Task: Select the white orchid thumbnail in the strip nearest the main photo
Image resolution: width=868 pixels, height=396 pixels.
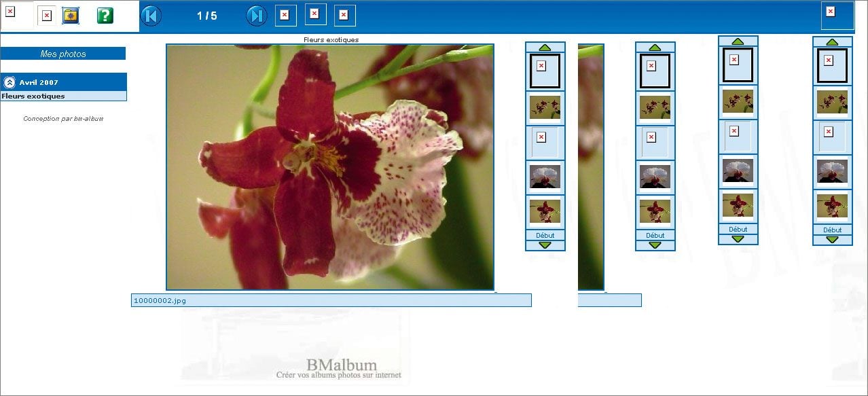Action: 545,176
